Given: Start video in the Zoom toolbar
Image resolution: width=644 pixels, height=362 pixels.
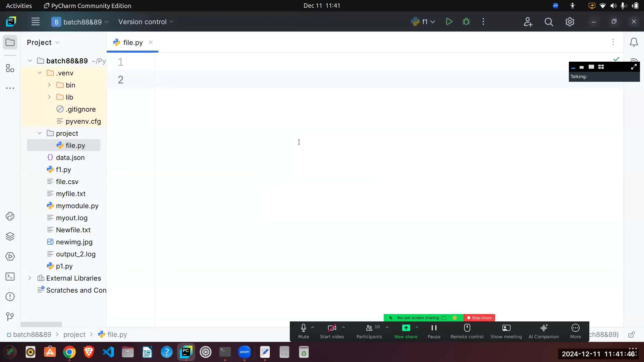Looking at the screenshot, I should 332,331.
